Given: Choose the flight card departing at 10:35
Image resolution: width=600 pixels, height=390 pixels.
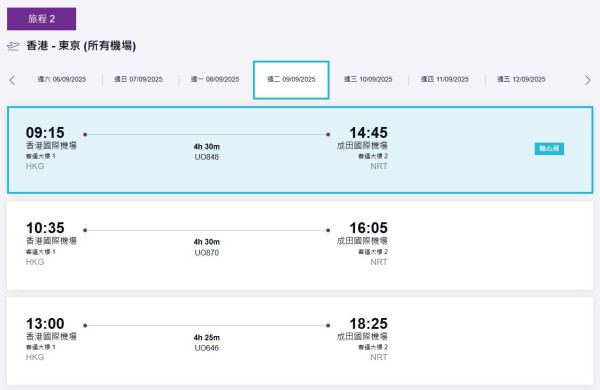Looking at the screenshot, I should click(300, 245).
